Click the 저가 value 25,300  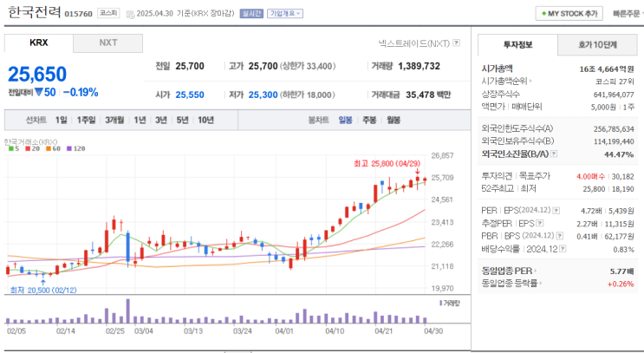coord(263,95)
